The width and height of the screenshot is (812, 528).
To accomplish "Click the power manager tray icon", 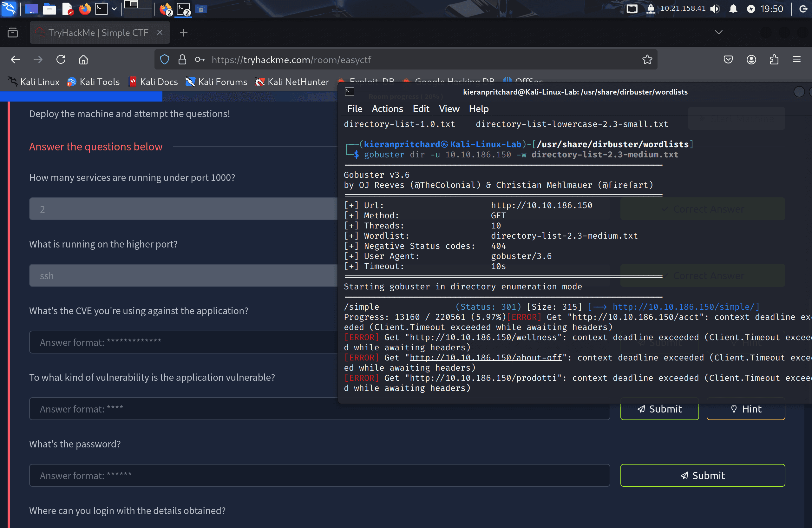I will tap(751, 9).
